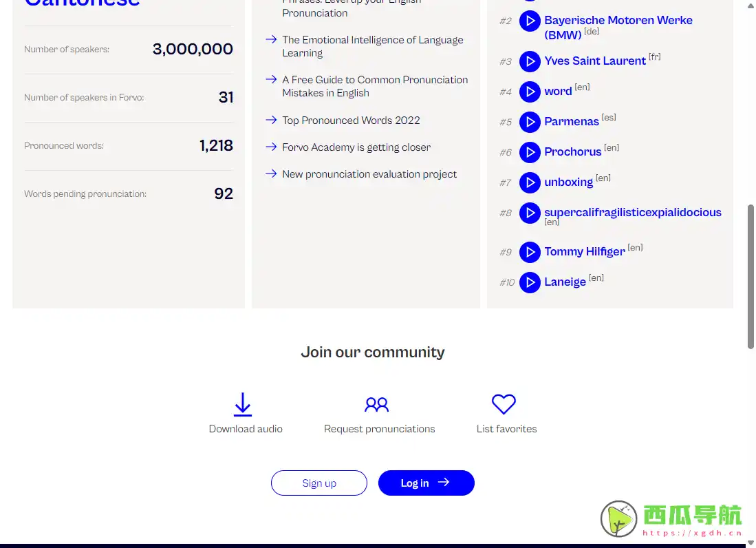
Task: Click arrow icon beside New pronunciation evaluation project
Action: (x=271, y=173)
